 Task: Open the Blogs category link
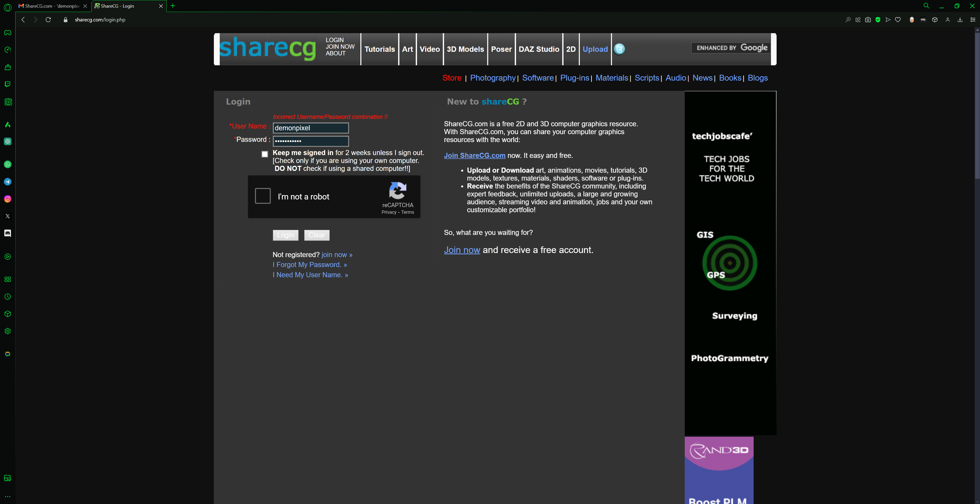tap(757, 78)
